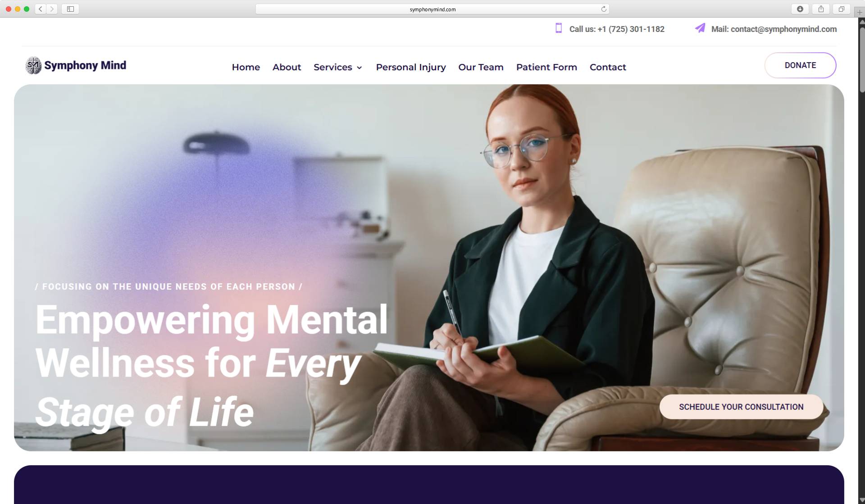Reload the page with the refresh icon
Image resolution: width=865 pixels, height=504 pixels.
click(x=604, y=9)
